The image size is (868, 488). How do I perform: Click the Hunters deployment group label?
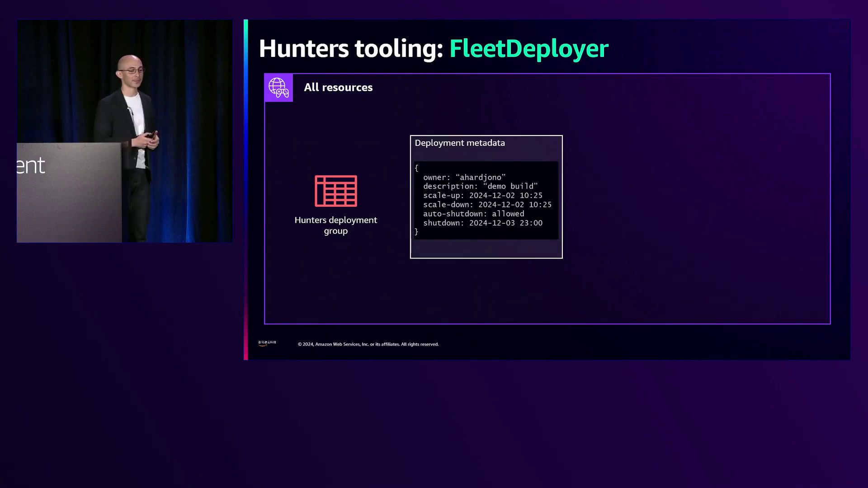pos(335,225)
